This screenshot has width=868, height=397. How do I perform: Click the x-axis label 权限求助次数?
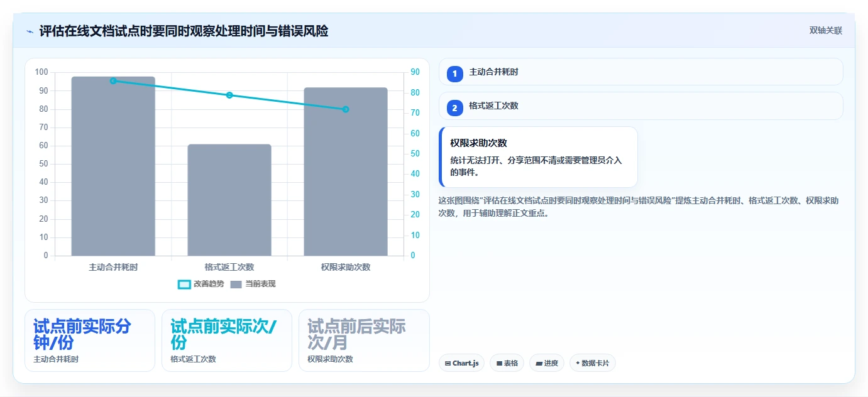click(x=346, y=267)
